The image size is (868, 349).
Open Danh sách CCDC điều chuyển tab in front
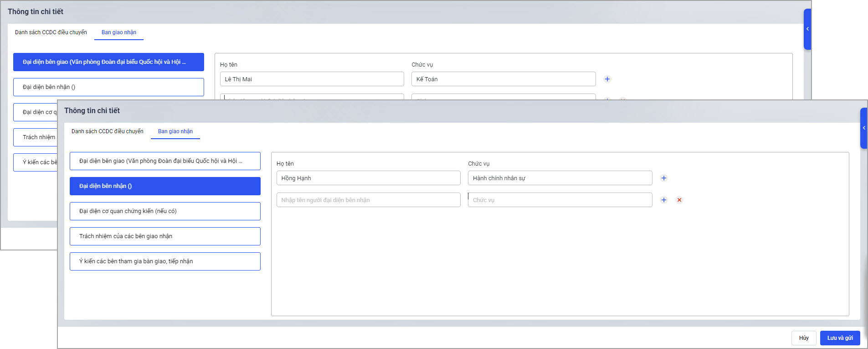click(x=107, y=131)
